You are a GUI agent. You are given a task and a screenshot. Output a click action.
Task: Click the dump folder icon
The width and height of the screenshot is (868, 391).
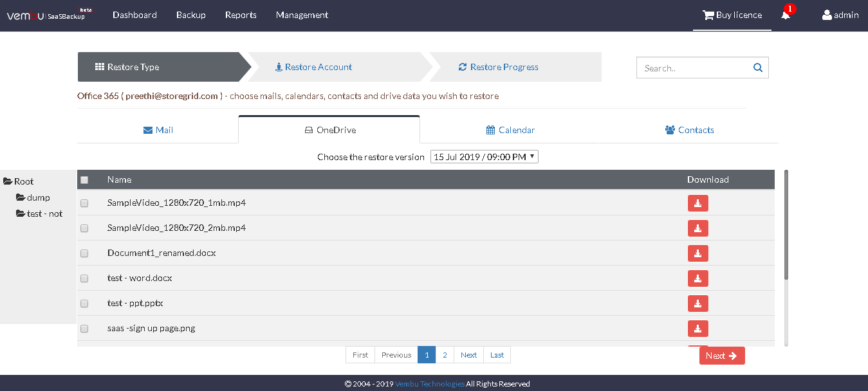pos(21,197)
